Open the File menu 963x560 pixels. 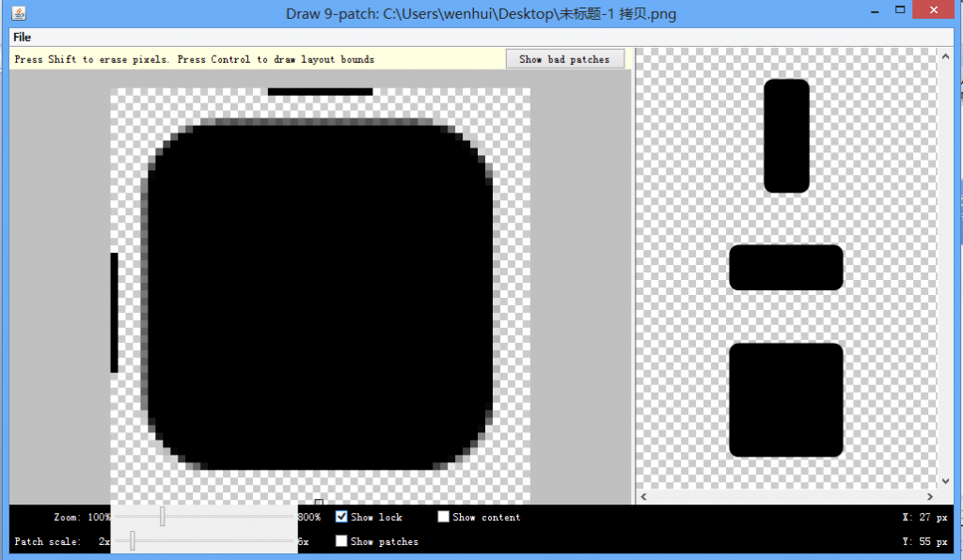(23, 38)
